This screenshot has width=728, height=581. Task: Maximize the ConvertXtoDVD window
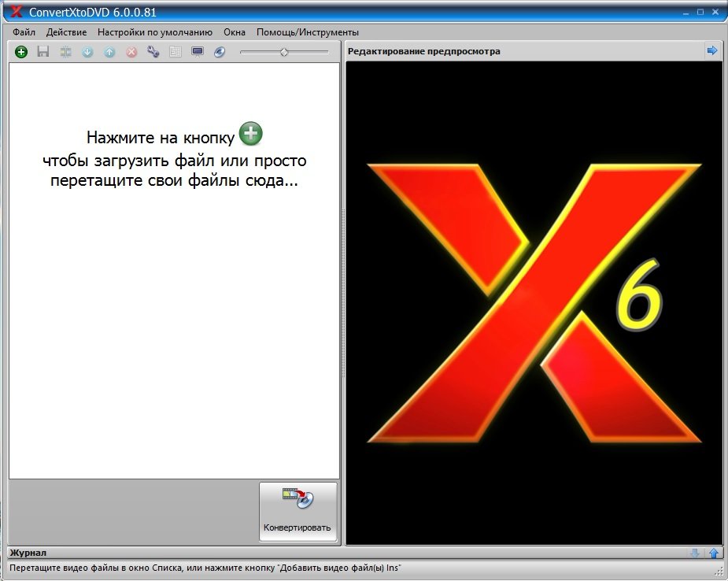coord(700,13)
